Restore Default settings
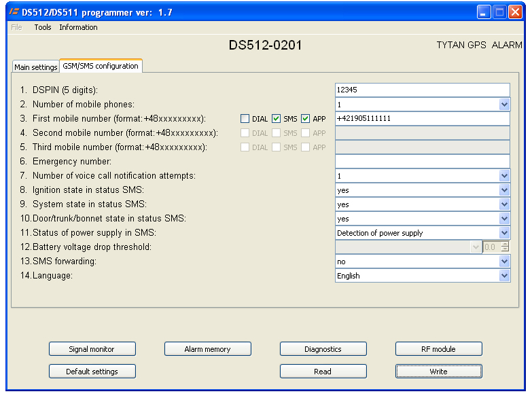Screen dimensions: 532x396 pos(92,372)
